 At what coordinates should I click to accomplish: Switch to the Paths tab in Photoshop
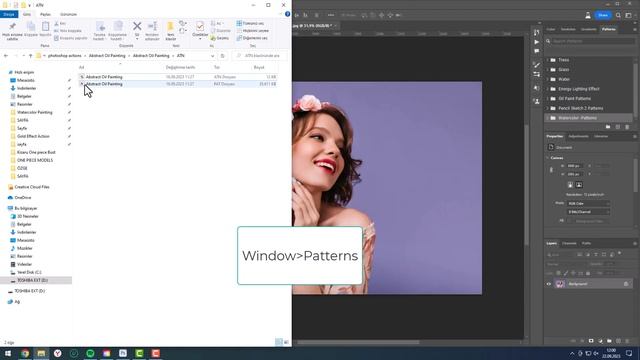click(587, 243)
